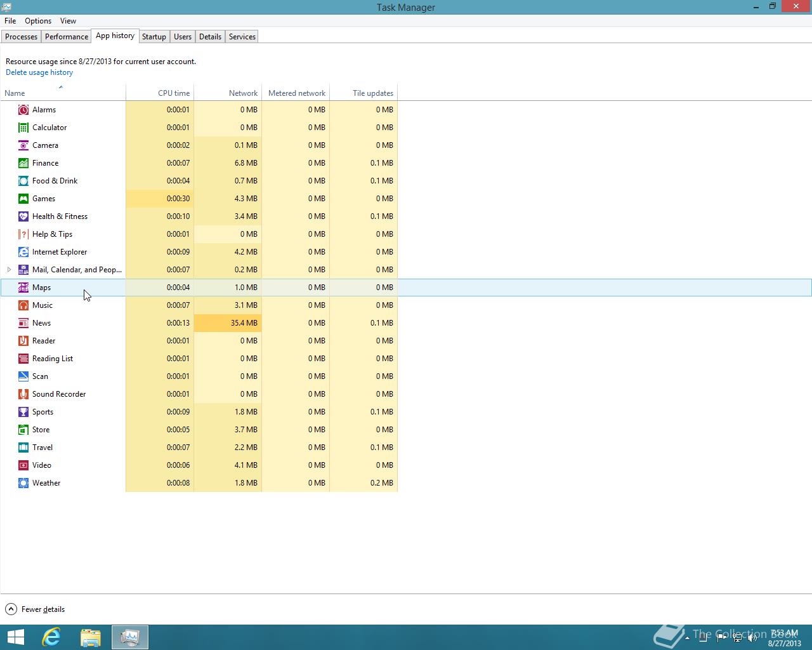Image resolution: width=812 pixels, height=650 pixels.
Task: Click the Finance app icon
Action: coord(23,163)
